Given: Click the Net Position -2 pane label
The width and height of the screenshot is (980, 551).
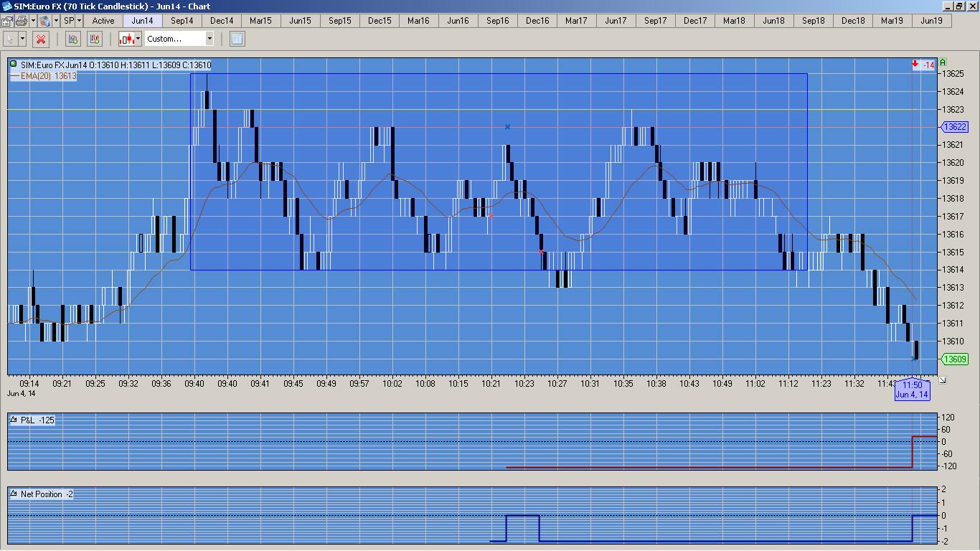Looking at the screenshot, I should [42, 494].
